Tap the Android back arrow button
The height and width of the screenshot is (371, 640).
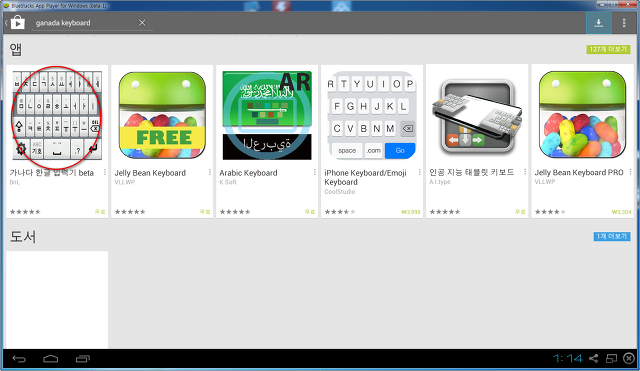(19, 359)
